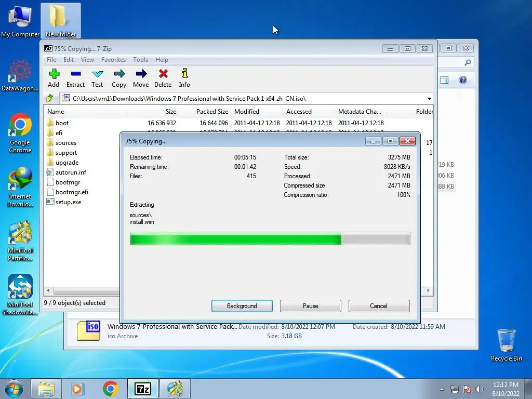Select the Internet Download Manager desktop shortcut
Image resolution: width=532 pixels, height=399 pixels.
tap(20, 187)
